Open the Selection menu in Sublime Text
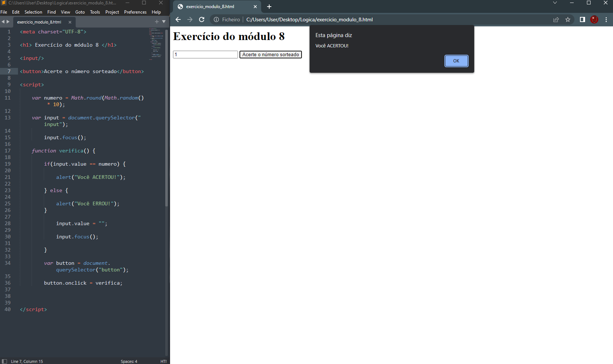613x364 pixels. point(33,12)
